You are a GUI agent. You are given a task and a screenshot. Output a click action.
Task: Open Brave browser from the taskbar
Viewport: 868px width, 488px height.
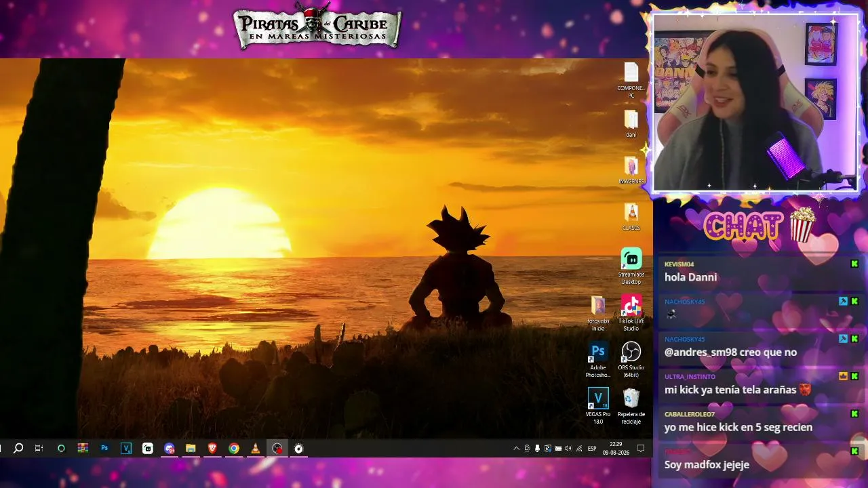[212, 448]
